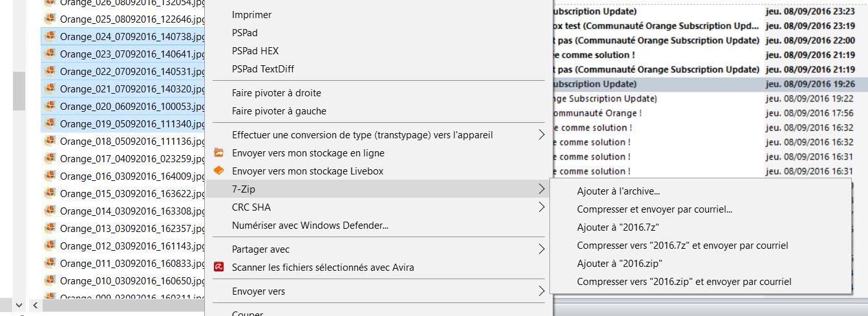Select Imprimer from the context menu
This screenshot has width=868, height=316.
(251, 15)
